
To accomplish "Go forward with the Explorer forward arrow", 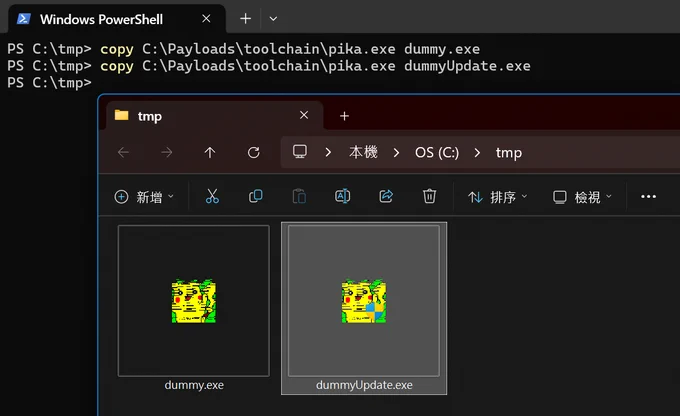I will pos(167,152).
